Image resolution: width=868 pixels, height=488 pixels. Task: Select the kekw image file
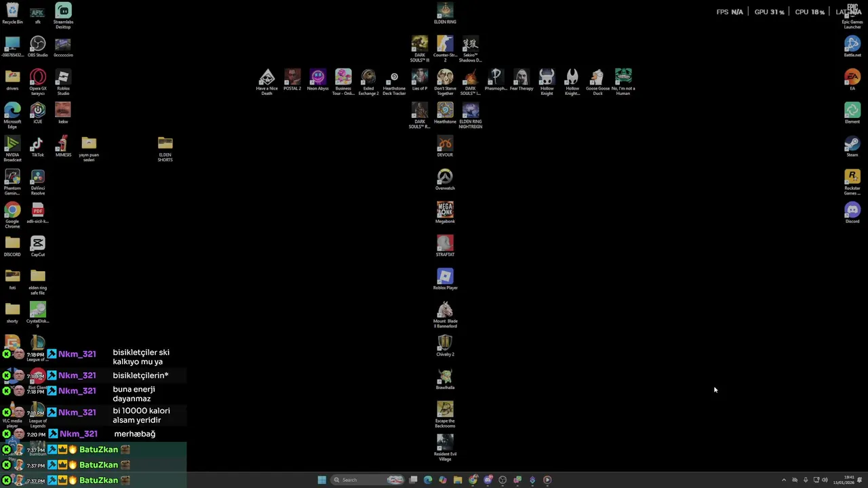63,113
